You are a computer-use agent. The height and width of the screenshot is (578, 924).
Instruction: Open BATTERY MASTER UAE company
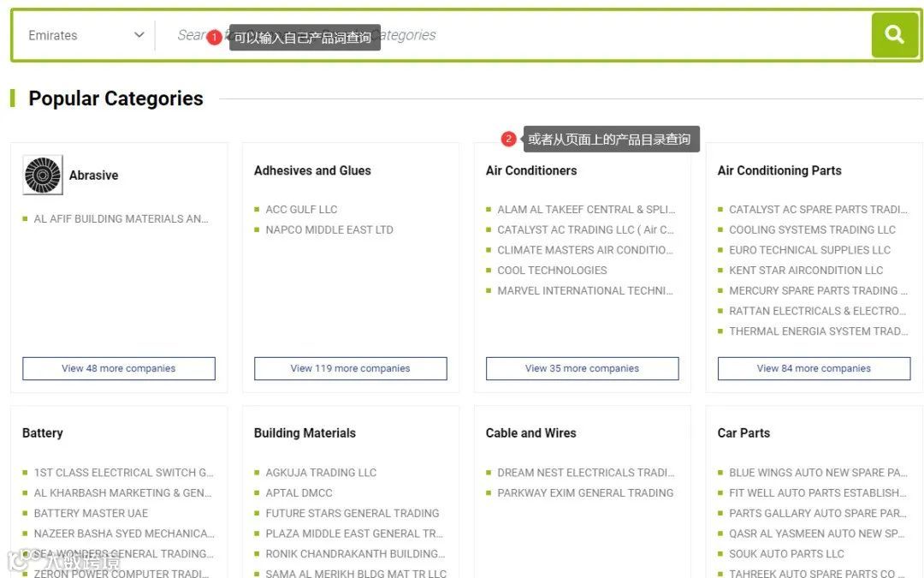[91, 513]
